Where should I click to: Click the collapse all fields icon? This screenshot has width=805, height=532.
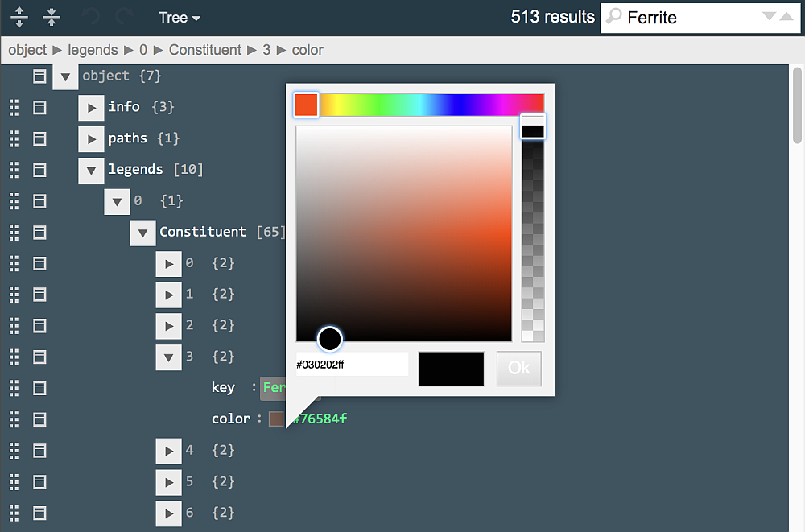tap(51, 17)
